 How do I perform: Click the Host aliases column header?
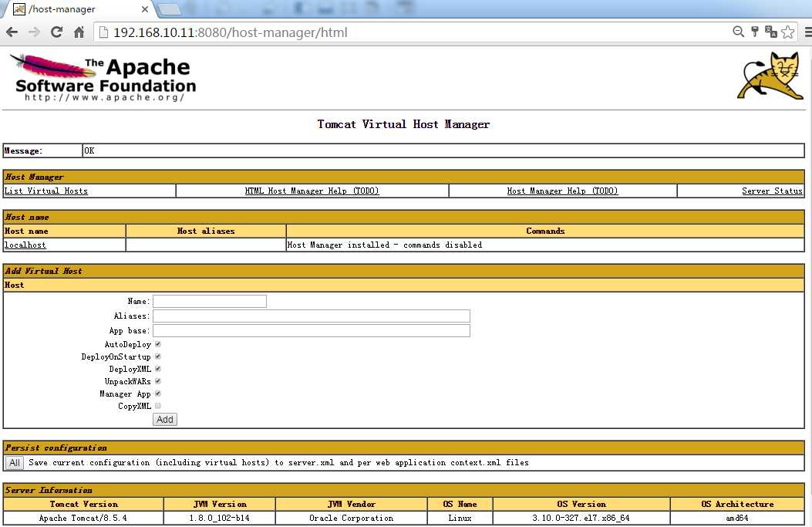[206, 231]
